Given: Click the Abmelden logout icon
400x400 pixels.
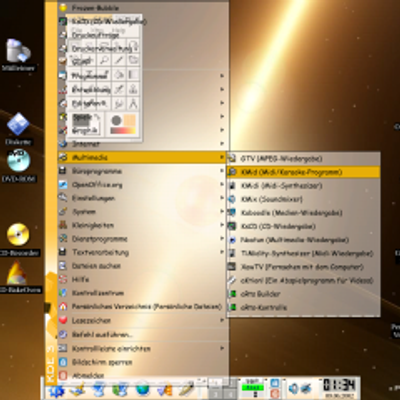Looking at the screenshot, I should click(63, 375).
